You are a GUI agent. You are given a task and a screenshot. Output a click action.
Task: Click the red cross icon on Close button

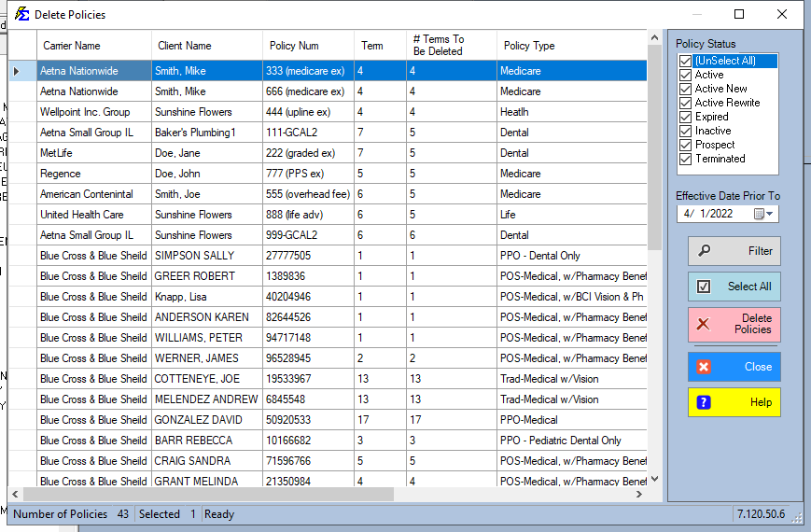pyautogui.click(x=704, y=367)
